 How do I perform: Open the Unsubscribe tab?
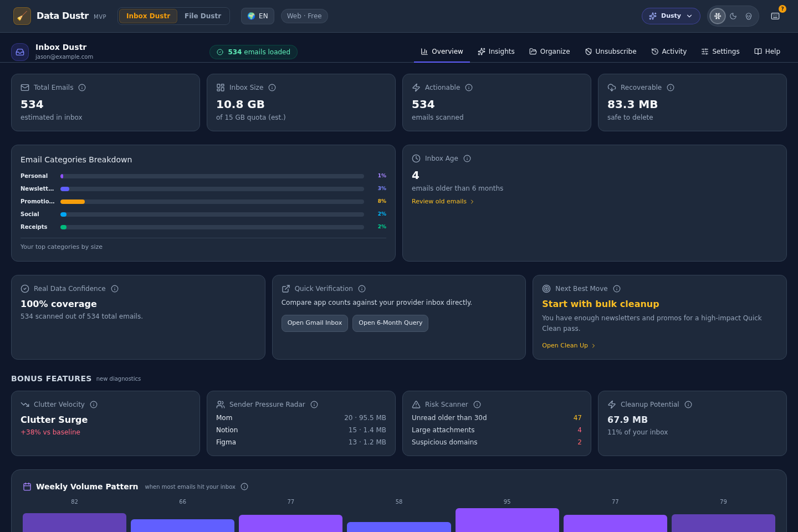click(611, 52)
